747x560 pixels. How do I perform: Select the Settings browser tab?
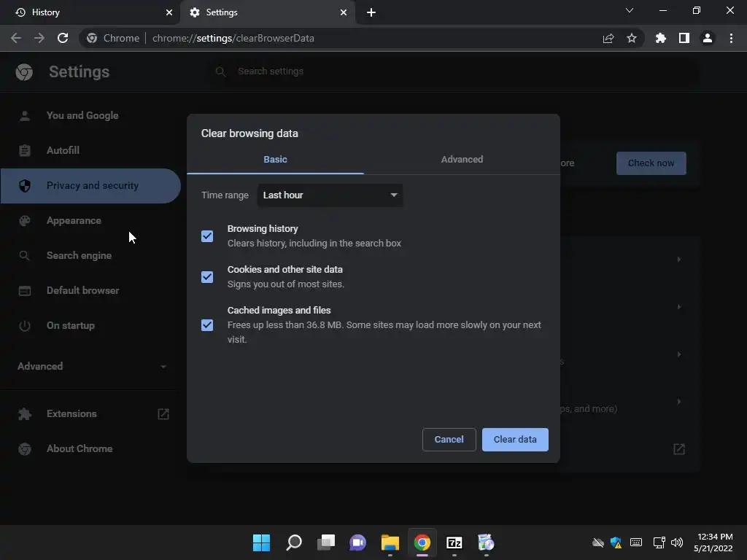pyautogui.click(x=268, y=12)
